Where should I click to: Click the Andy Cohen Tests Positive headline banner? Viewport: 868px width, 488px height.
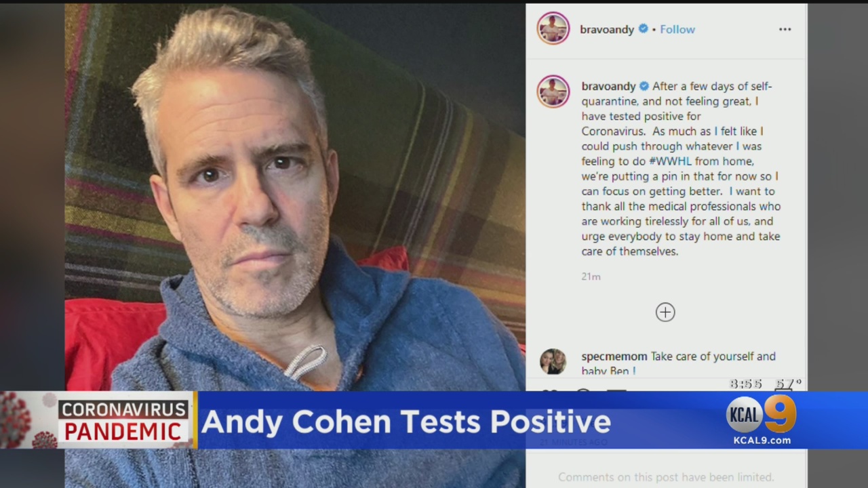[406, 422]
